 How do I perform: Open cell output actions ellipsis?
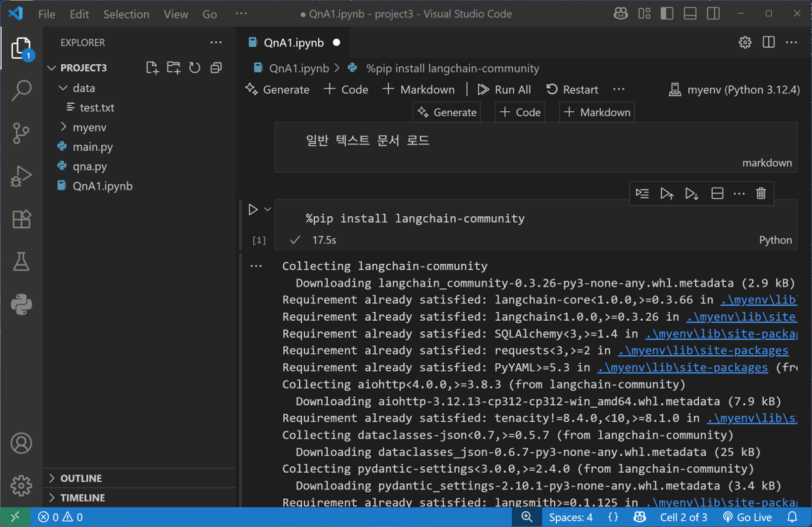coord(256,266)
